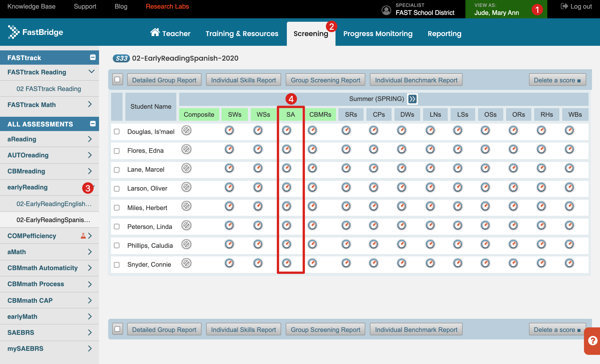The image size is (600, 364).
Task: Expand the aReading assessments
Action: (90, 139)
